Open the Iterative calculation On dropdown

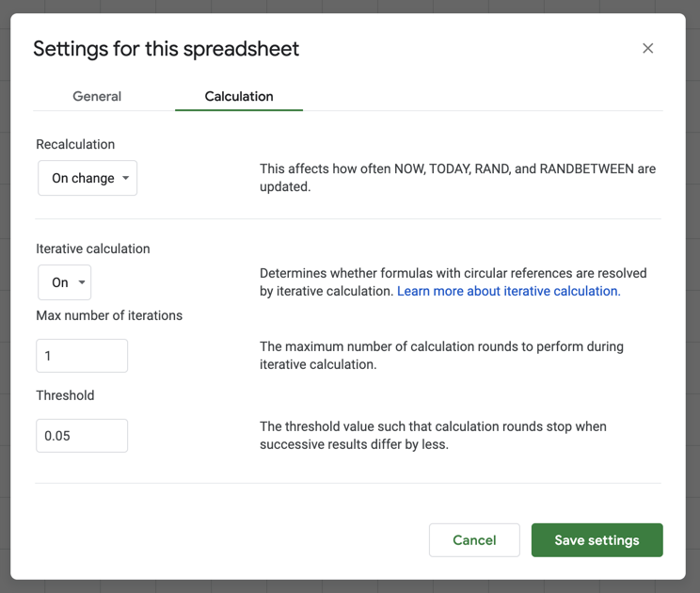pos(65,282)
